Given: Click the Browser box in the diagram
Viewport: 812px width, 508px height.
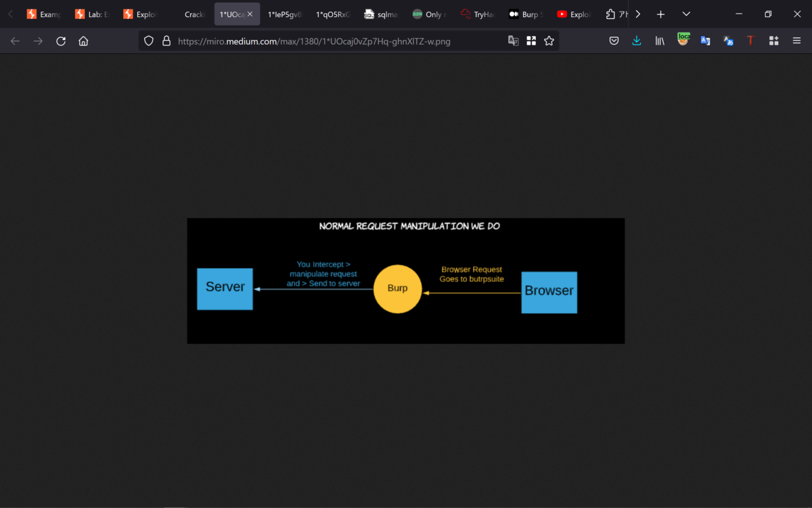Looking at the screenshot, I should (x=549, y=293).
